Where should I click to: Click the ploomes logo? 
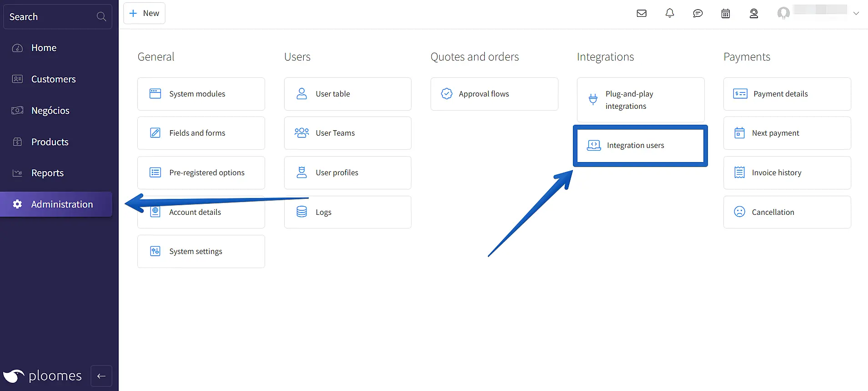tap(43, 376)
